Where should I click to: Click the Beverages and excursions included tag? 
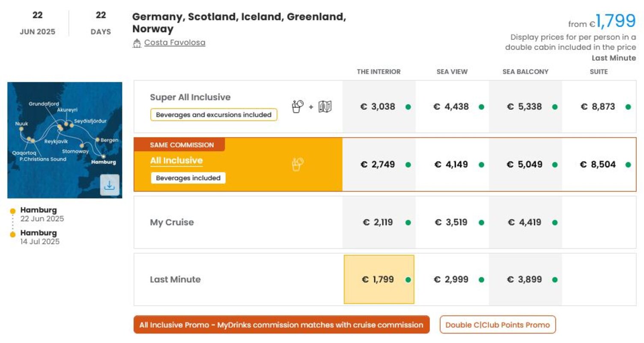tap(214, 114)
